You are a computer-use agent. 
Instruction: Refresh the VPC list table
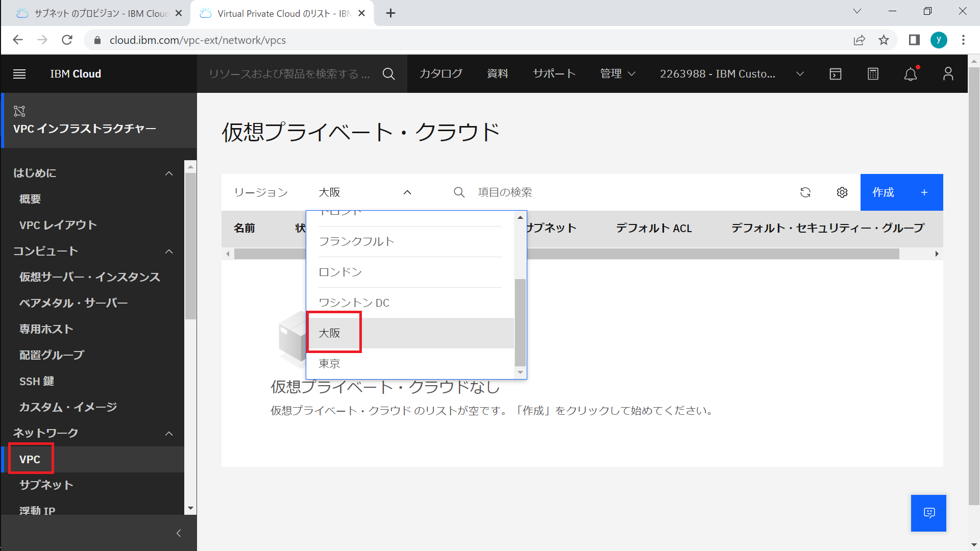pyautogui.click(x=805, y=192)
